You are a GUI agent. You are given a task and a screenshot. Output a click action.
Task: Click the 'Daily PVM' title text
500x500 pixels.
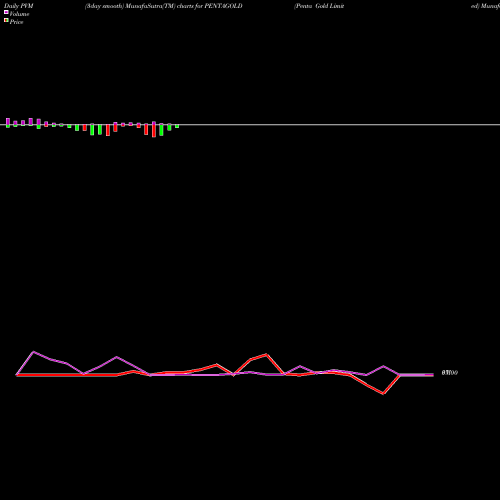(19, 6)
